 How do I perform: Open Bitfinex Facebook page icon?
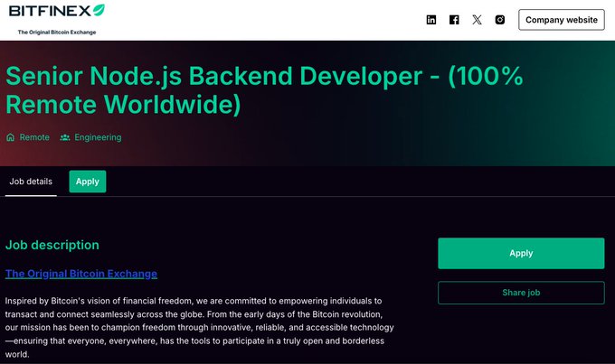[454, 20]
